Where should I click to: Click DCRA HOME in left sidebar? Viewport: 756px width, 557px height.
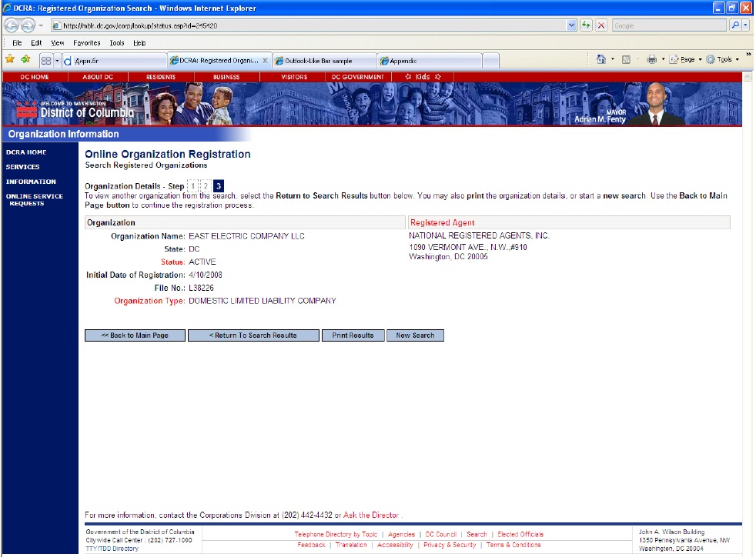[26, 152]
